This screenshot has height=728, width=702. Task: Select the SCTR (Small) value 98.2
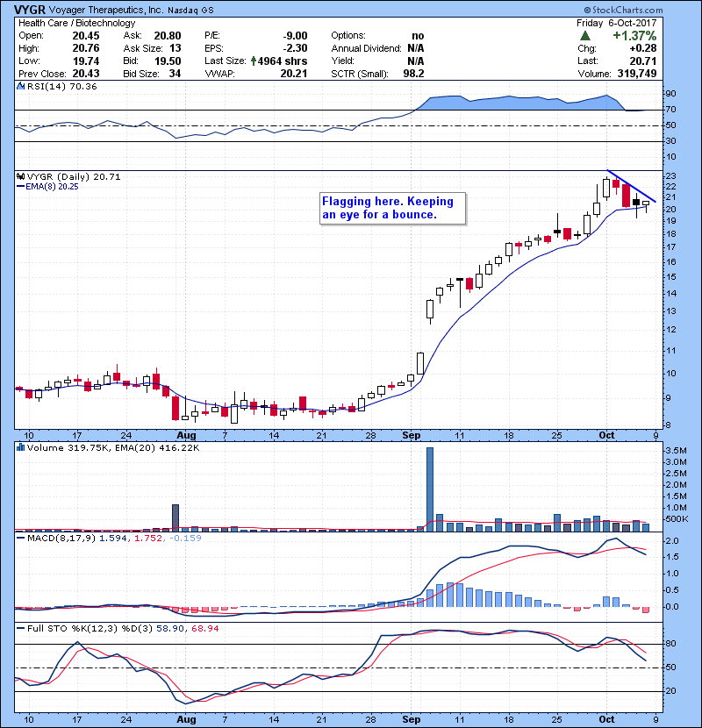(413, 74)
